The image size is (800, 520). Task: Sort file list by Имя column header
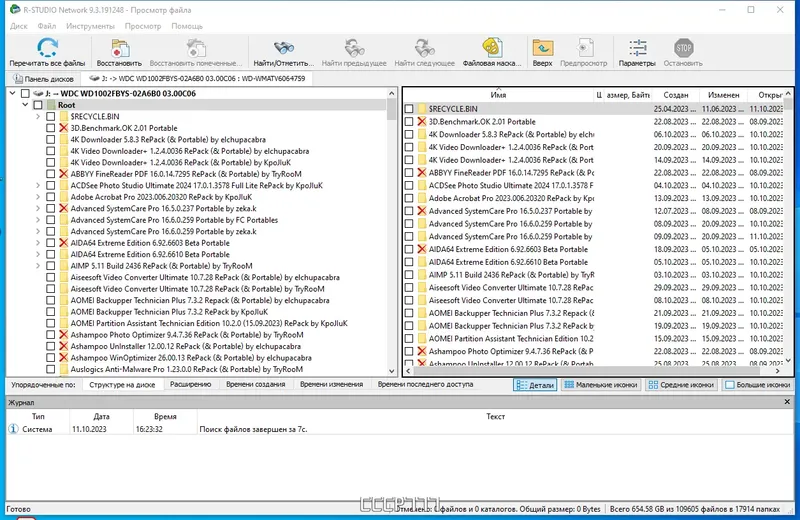point(498,95)
